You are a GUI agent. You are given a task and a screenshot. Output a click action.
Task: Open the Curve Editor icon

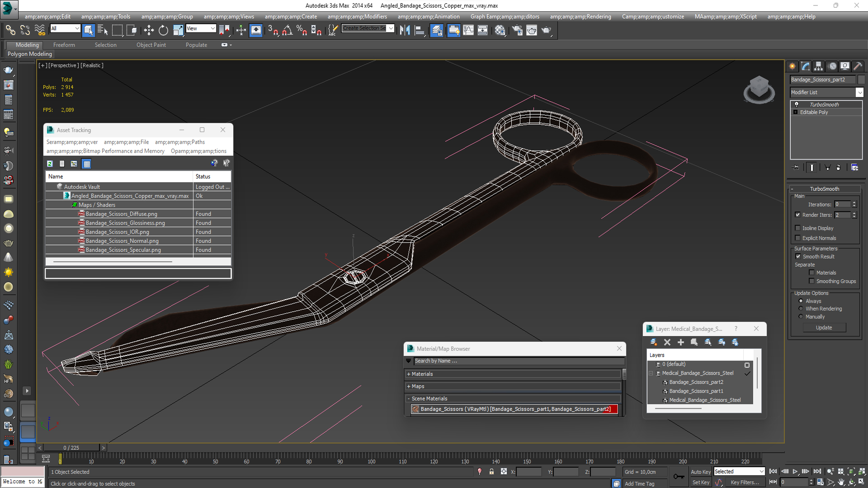(x=468, y=30)
